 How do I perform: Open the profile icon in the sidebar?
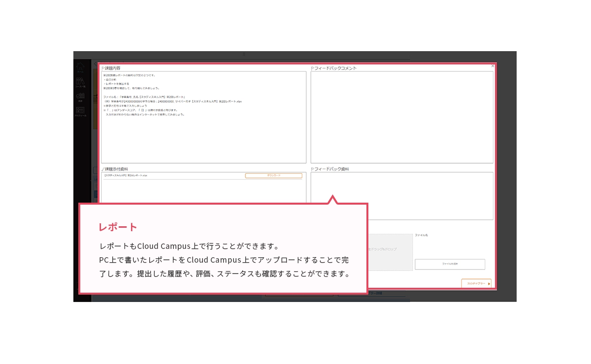[x=80, y=111]
